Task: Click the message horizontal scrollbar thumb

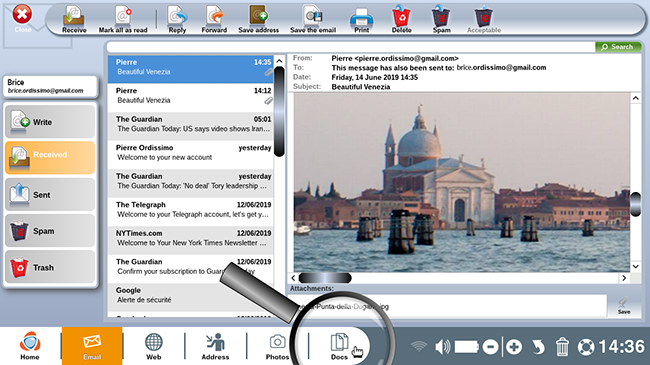Action: point(325,278)
